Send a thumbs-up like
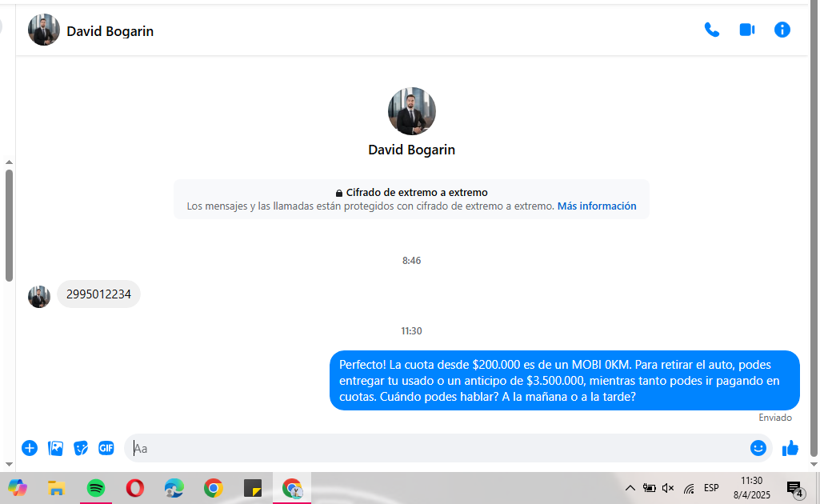Image resolution: width=820 pixels, height=504 pixels. click(x=790, y=448)
